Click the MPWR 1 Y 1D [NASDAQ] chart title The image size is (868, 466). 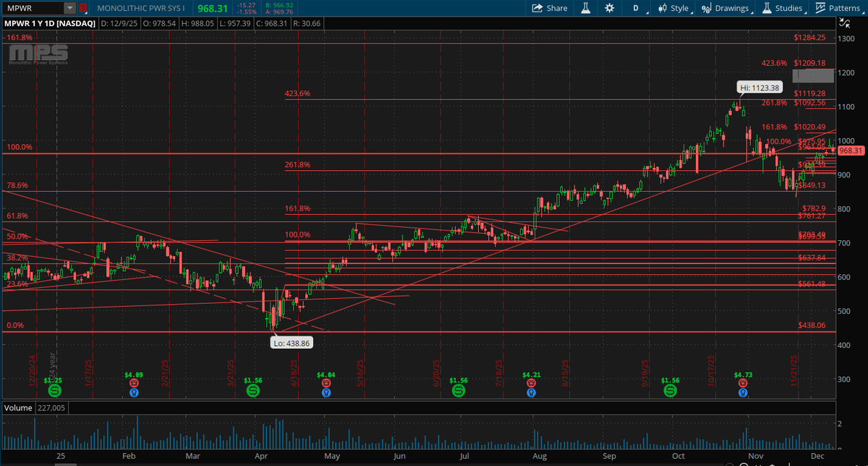[x=50, y=25]
